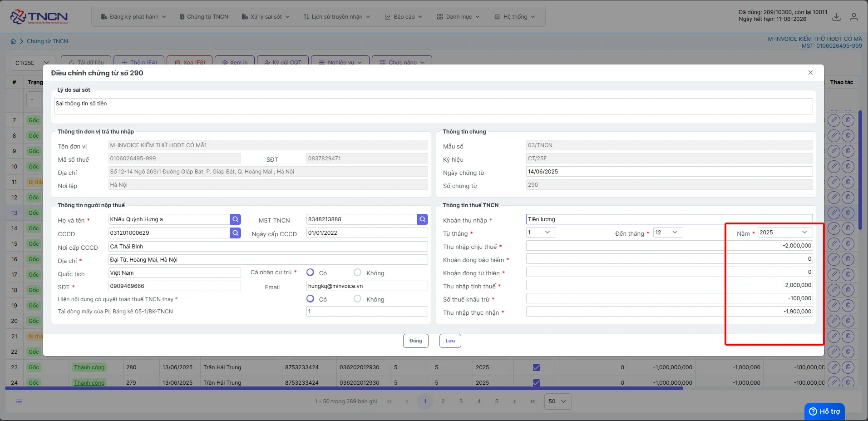Select Có for Cá nhân cư trú

pos(311,272)
